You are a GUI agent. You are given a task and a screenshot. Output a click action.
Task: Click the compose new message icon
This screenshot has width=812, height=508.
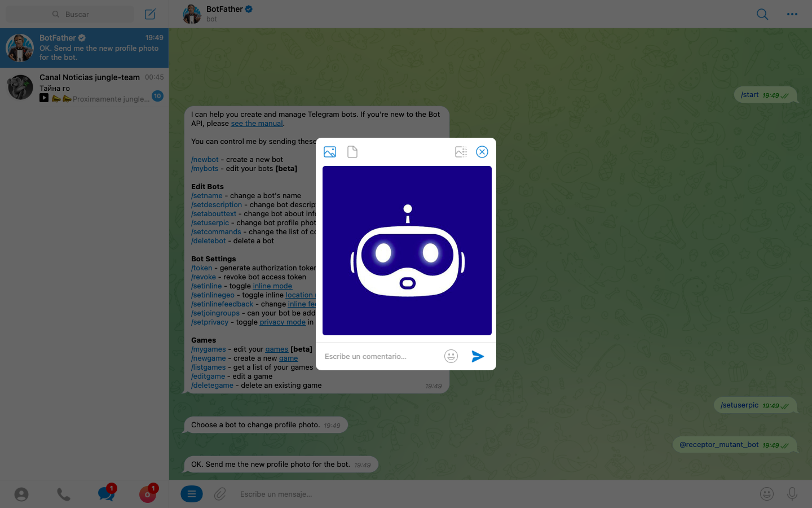pos(150,14)
